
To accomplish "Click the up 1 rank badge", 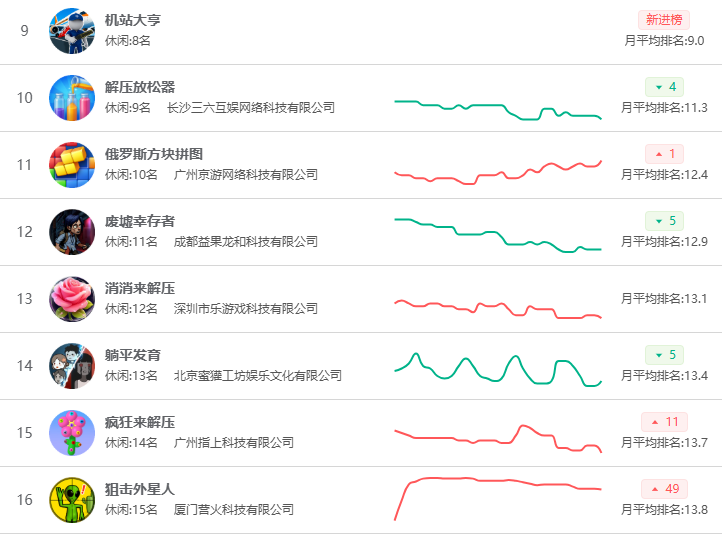I will [664, 154].
